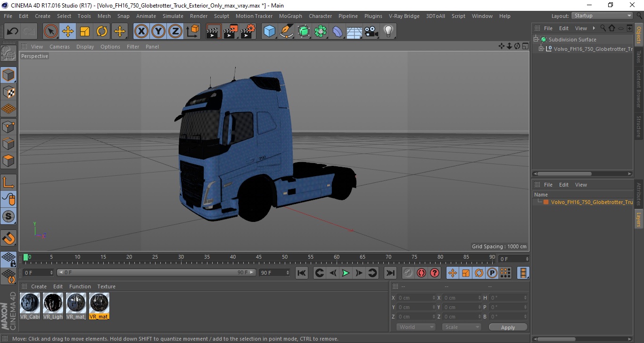The image size is (644, 343).
Task: Open the Layout dropdown set to Startup
Action: coord(603,16)
